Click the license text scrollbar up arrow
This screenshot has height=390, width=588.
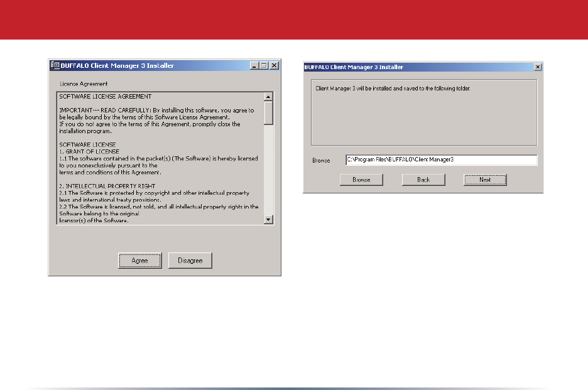(268, 97)
